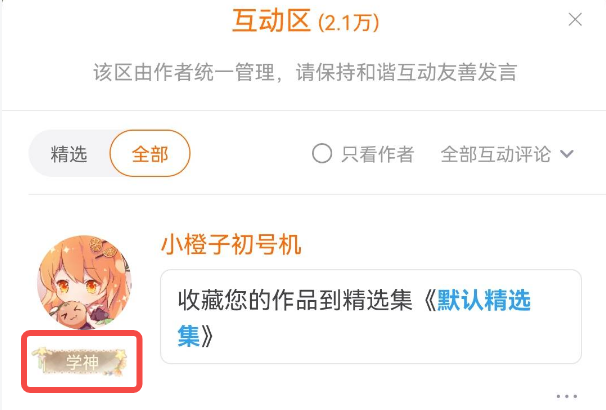Open 小橙子初号机's avatar picture
606x410 pixels.
84,282
